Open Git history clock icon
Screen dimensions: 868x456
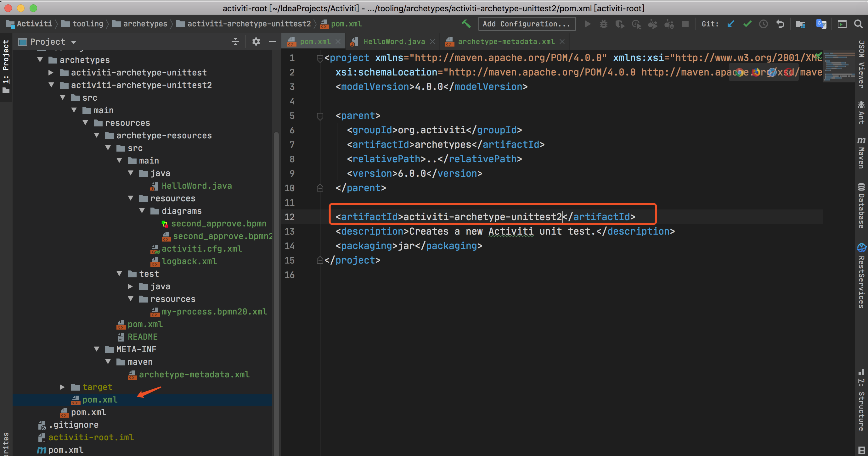click(764, 24)
